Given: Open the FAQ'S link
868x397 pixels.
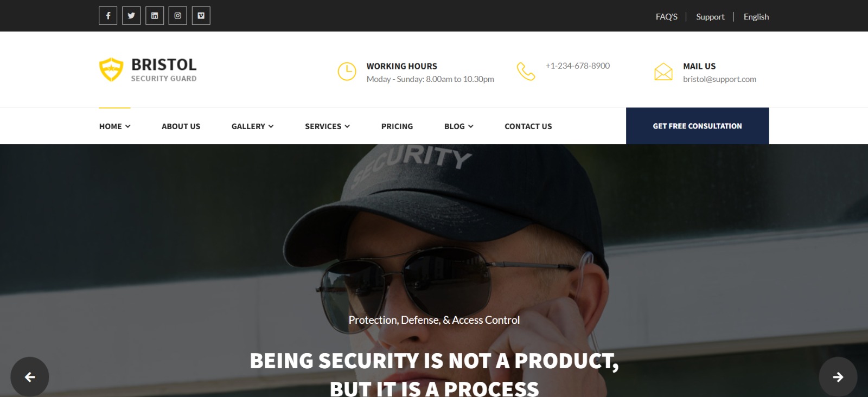Looking at the screenshot, I should point(667,17).
